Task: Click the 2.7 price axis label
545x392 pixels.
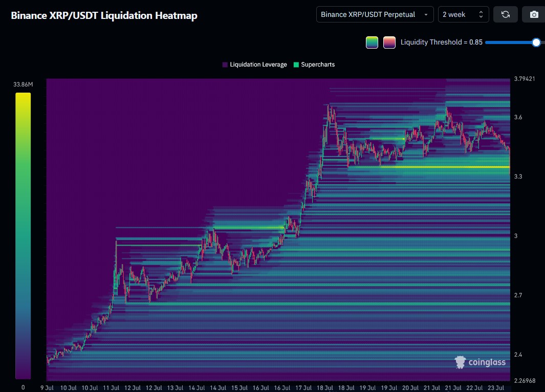Action: 518,295
